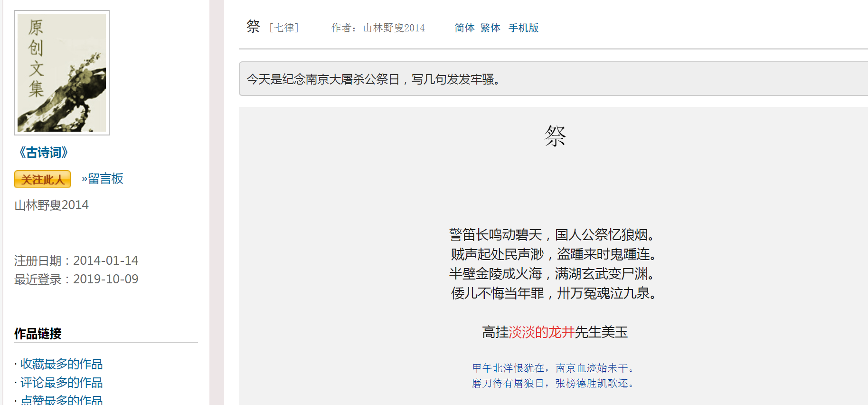Click the blue verse line 甲午北洋恨犹在
Screen dimensions: 868x405
click(x=553, y=368)
